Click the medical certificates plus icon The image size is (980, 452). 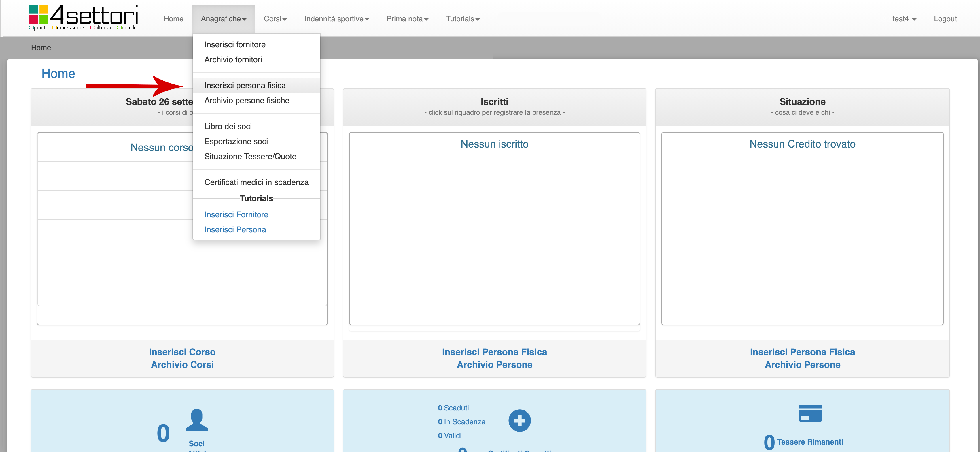click(519, 420)
